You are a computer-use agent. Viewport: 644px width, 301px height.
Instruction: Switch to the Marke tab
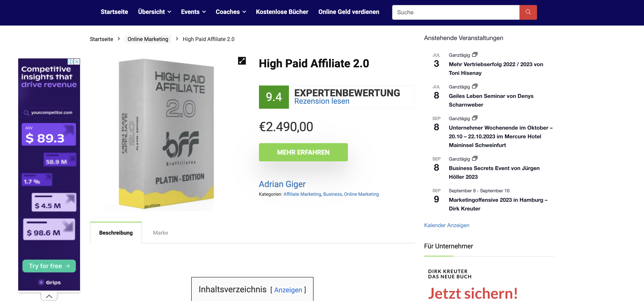click(160, 233)
